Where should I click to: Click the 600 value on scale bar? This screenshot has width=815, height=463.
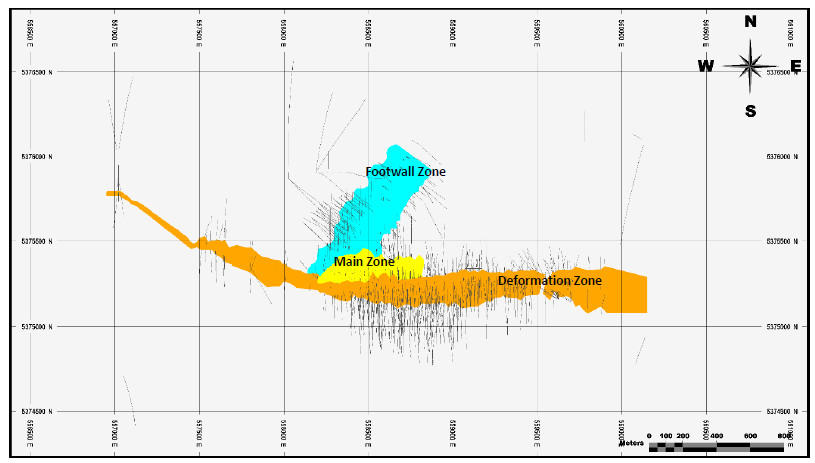750,435
